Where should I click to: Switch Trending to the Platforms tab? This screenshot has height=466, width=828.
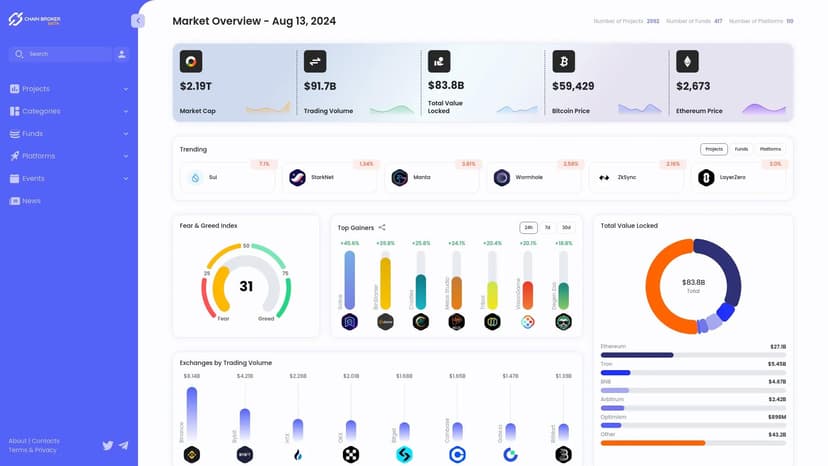coord(770,149)
